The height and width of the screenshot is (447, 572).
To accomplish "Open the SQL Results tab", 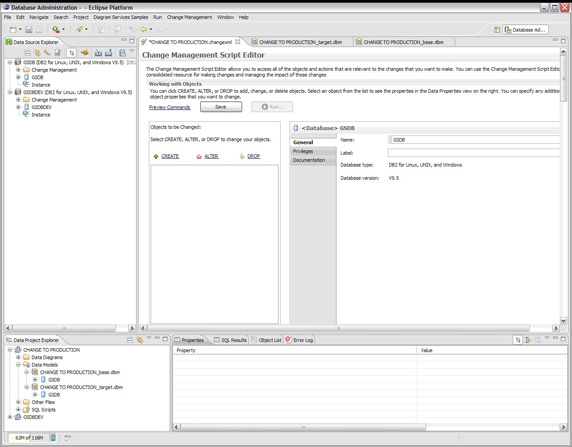I will tap(230, 340).
